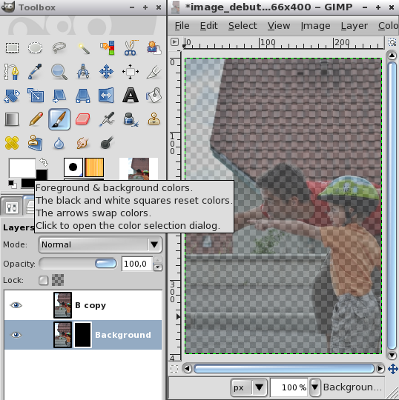This screenshot has width=399, height=400.
Task: Open the orange active pattern selector
Action: [94, 167]
